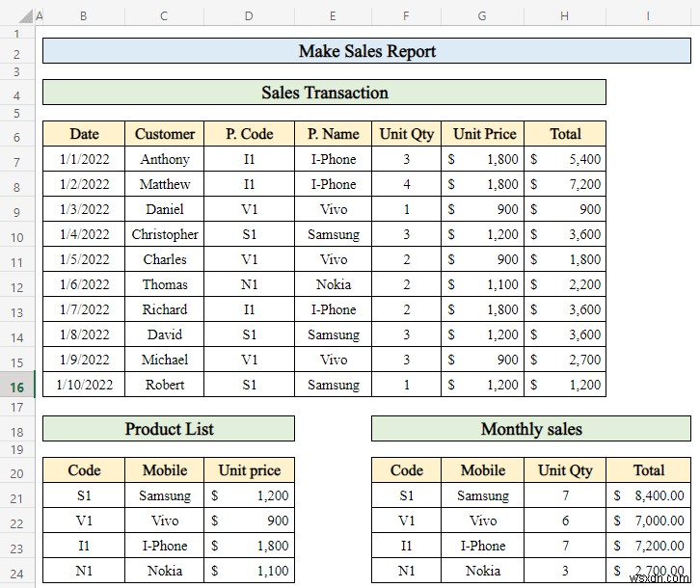The image size is (700, 588).
Task: Select column F header
Action: (x=406, y=16)
